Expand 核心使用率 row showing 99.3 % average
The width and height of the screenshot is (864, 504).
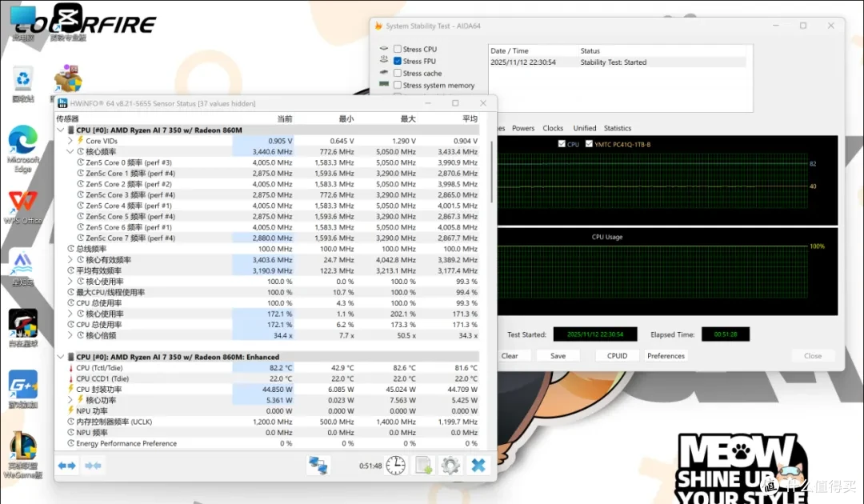tap(70, 281)
